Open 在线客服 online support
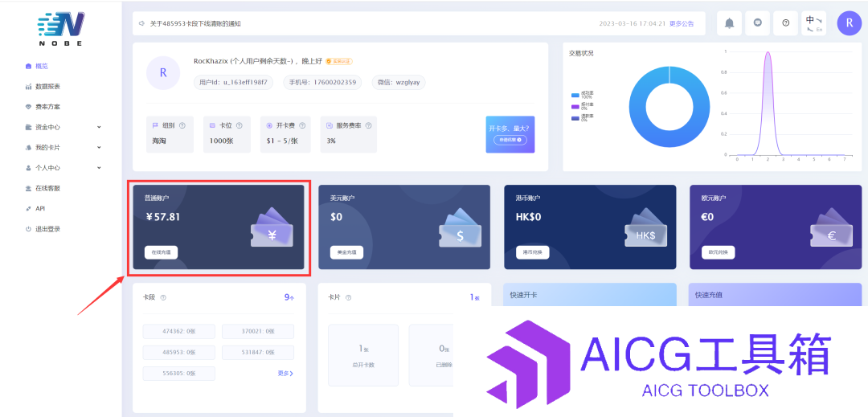This screenshot has width=868, height=417. click(x=47, y=188)
